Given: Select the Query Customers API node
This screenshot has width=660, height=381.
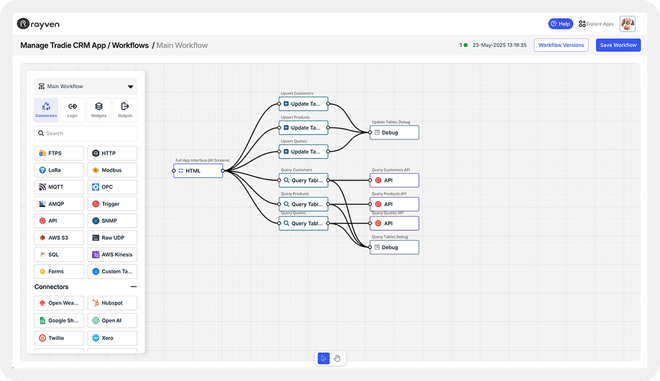Looking at the screenshot, I should pos(394,180).
